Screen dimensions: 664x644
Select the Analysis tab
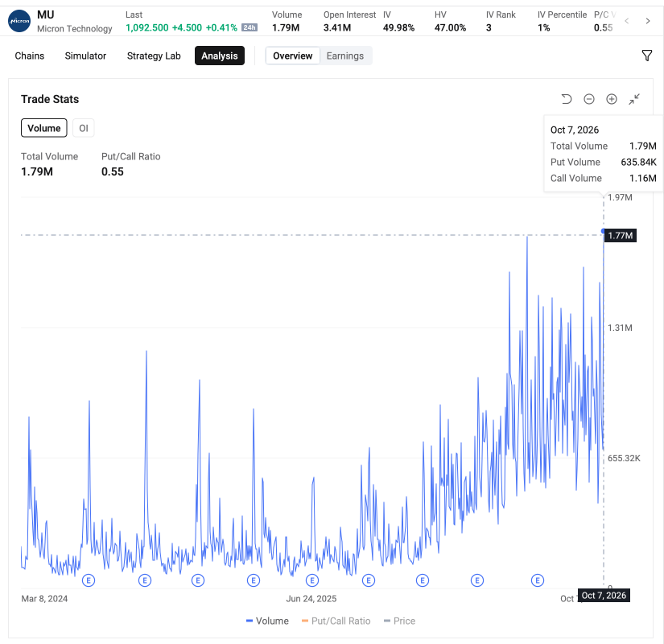pos(220,56)
